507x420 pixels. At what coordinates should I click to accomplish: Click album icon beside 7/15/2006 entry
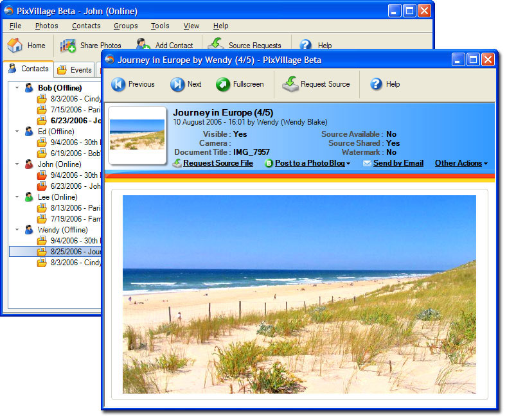[42, 110]
